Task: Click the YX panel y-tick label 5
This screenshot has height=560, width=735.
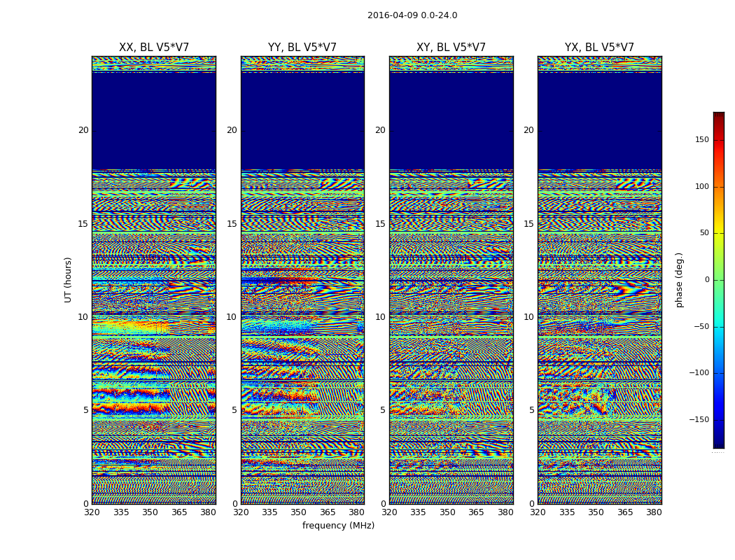Action: click(x=531, y=410)
